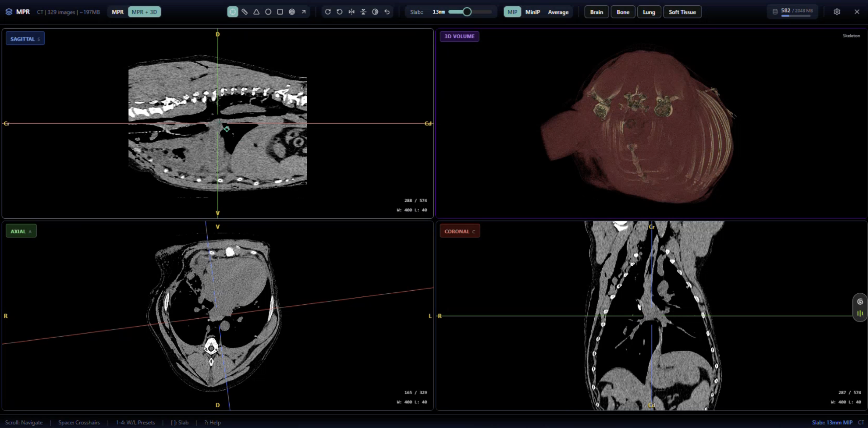Open the Skeleton render preset selector

pyautogui.click(x=851, y=36)
